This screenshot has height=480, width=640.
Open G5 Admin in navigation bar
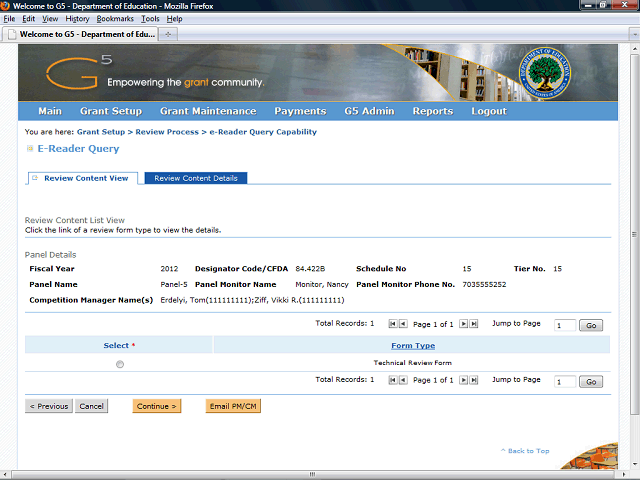(x=369, y=111)
